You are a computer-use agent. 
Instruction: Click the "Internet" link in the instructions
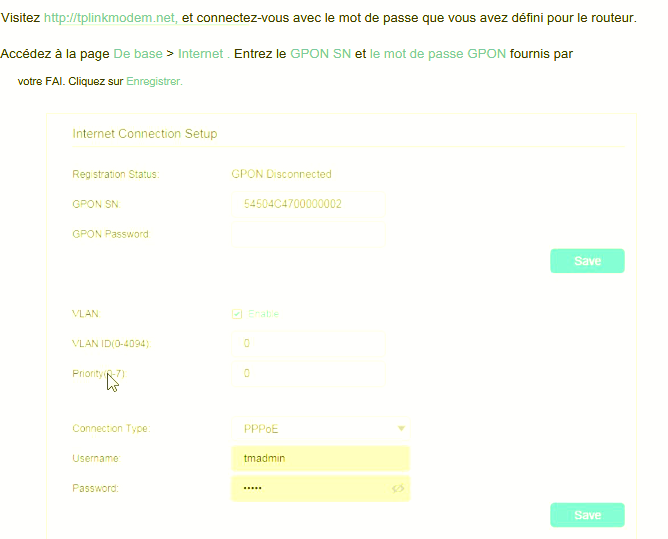(x=200, y=53)
